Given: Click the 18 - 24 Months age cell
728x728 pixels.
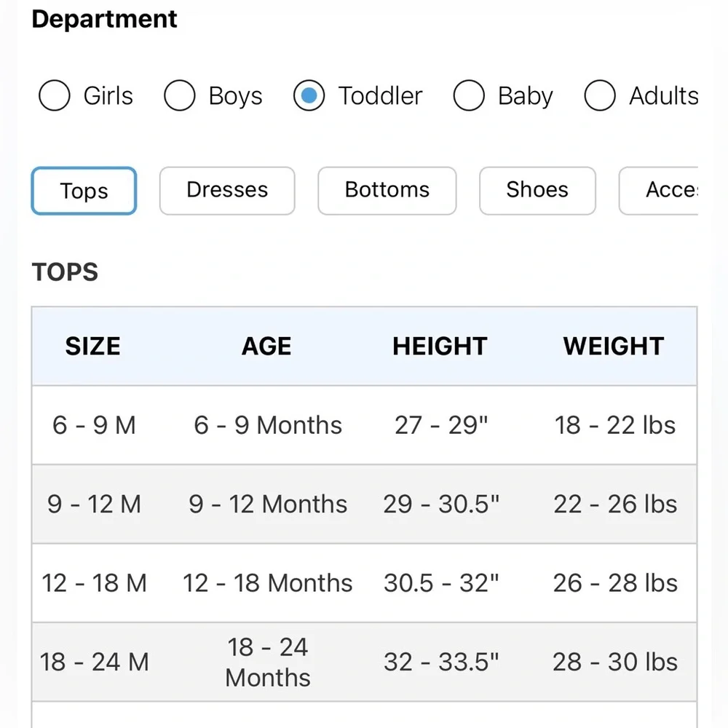Looking at the screenshot, I should coord(268,662).
